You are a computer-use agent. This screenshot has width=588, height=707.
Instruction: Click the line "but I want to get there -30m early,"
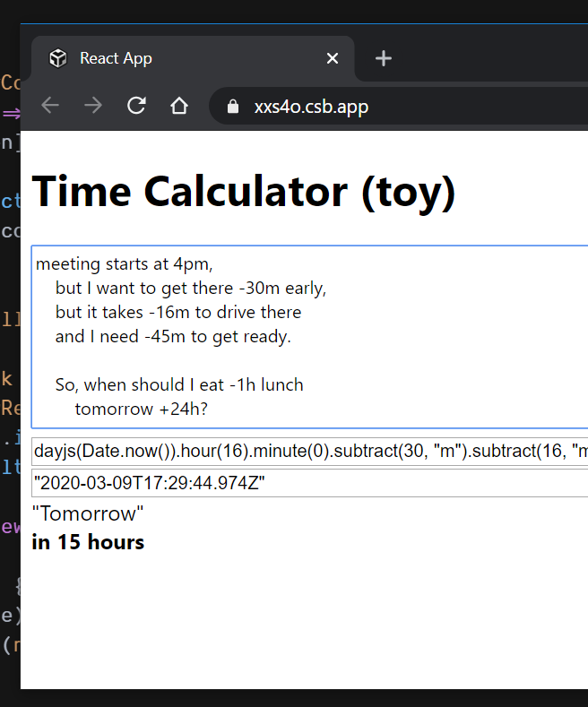click(191, 289)
